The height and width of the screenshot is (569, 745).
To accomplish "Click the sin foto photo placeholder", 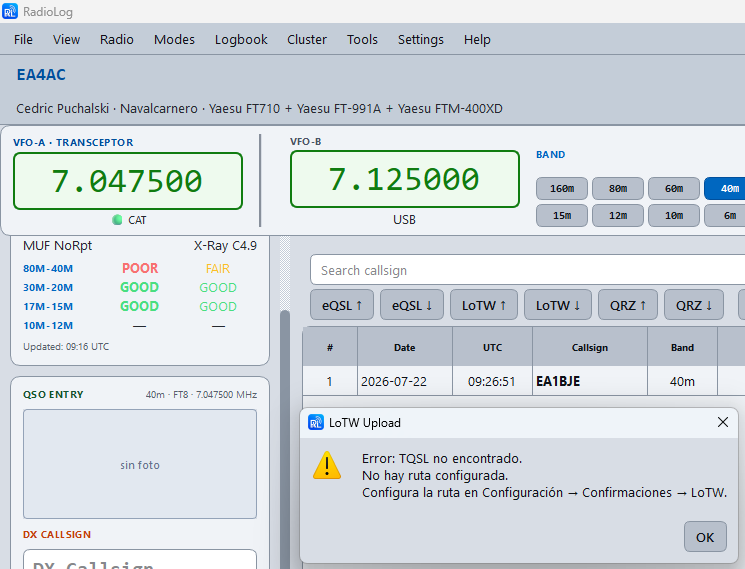I will (x=140, y=464).
